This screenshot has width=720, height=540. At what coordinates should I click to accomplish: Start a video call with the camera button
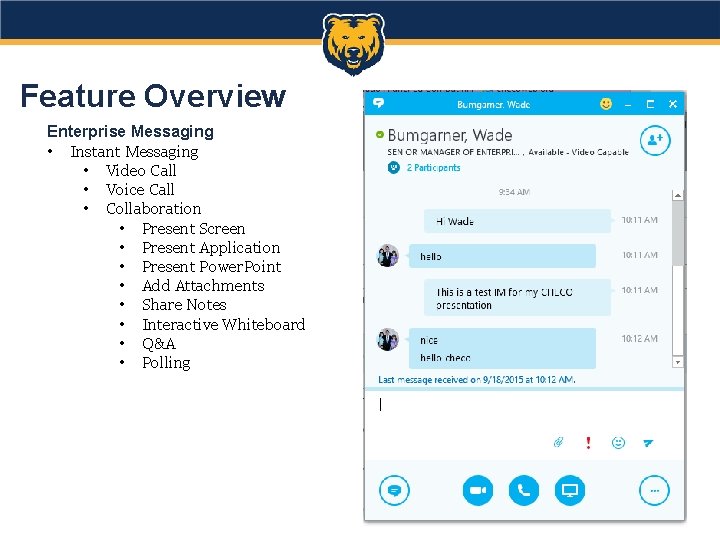(478, 490)
